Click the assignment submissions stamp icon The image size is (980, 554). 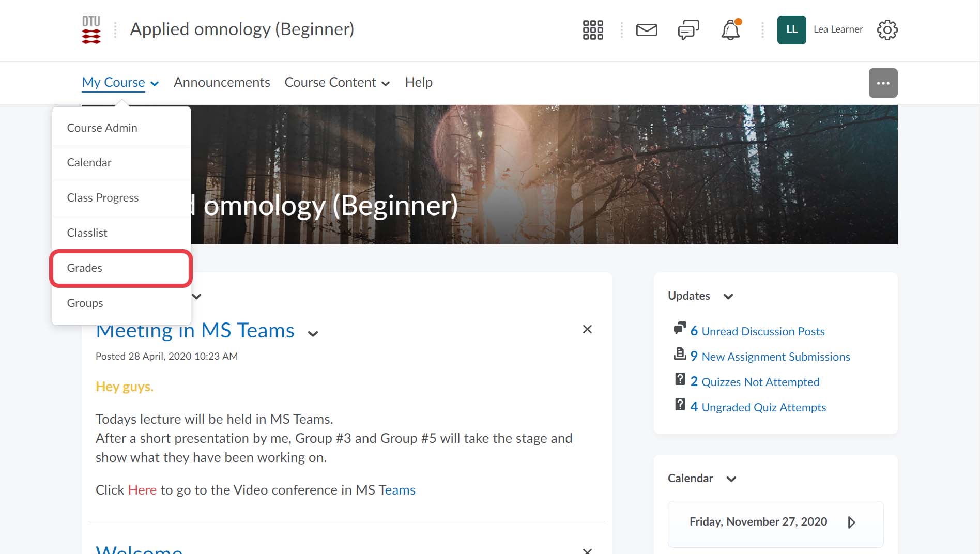point(680,354)
